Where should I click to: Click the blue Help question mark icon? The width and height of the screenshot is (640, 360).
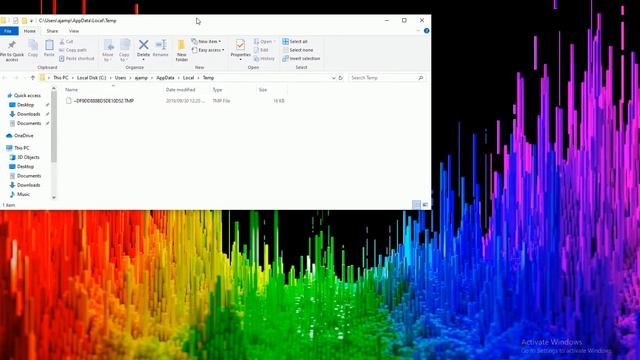click(x=427, y=31)
